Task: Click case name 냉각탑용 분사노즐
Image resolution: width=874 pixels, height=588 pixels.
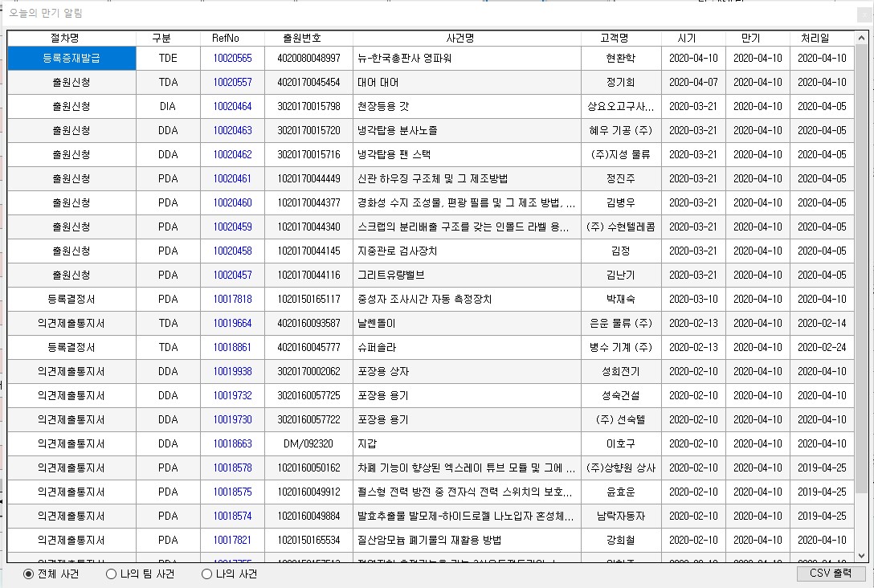Action: [x=397, y=130]
